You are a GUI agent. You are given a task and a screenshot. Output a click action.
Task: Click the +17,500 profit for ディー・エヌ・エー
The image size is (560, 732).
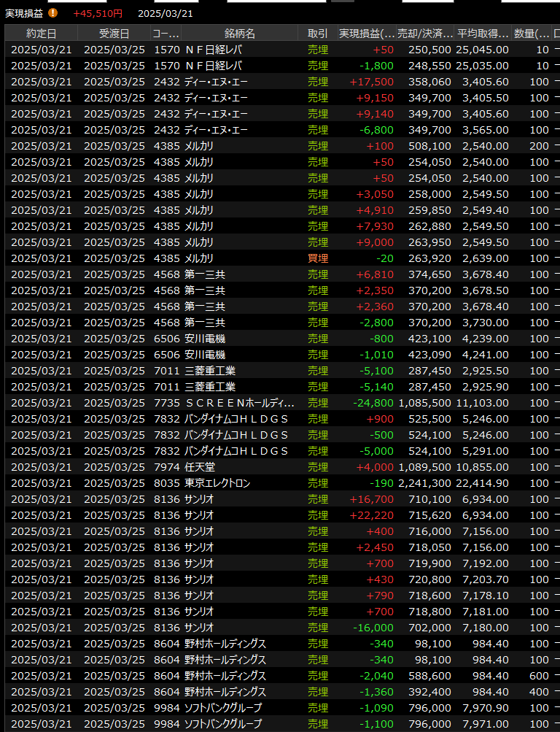(372, 82)
